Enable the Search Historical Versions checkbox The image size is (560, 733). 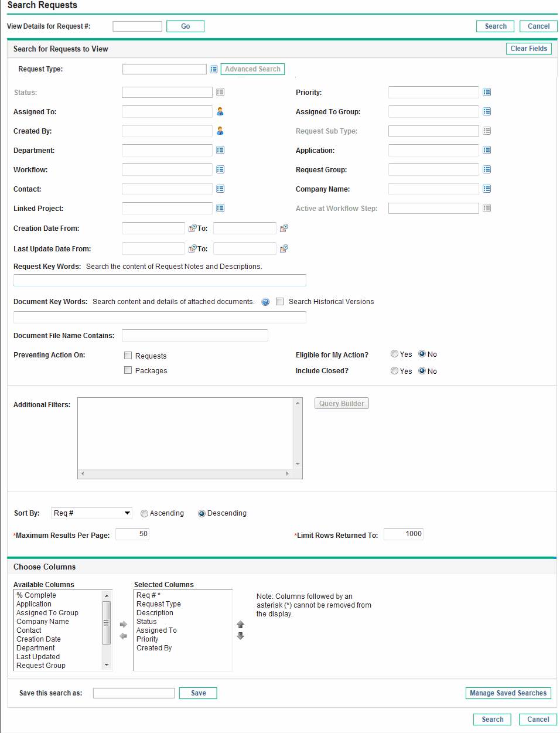coord(279,301)
